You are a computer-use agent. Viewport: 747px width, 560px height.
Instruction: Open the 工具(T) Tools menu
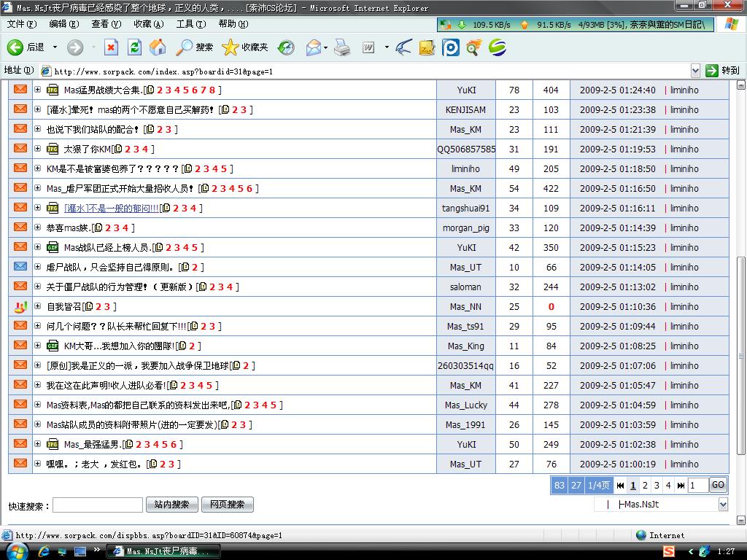pos(190,24)
